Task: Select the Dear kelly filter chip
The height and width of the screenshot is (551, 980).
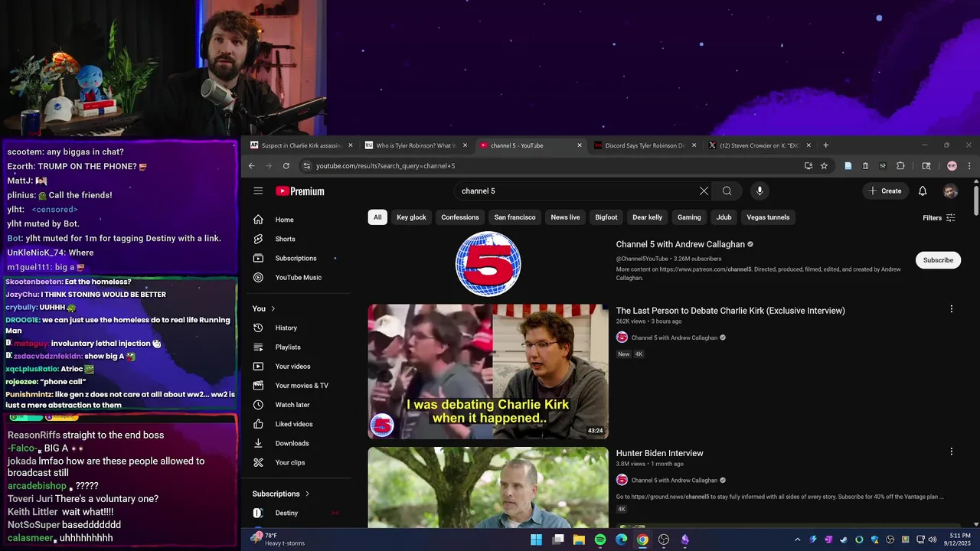Action: [647, 217]
